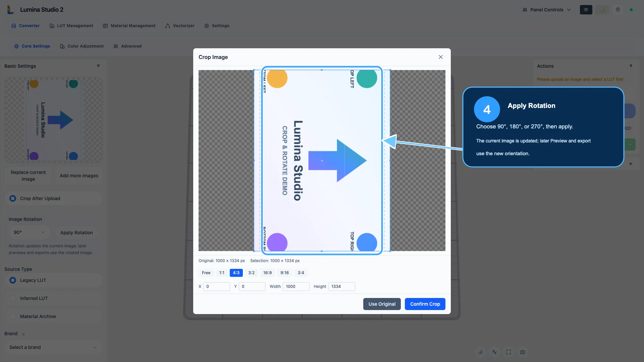Toggle Crop After Upload option
This screenshot has height=362, width=644.
53,198
